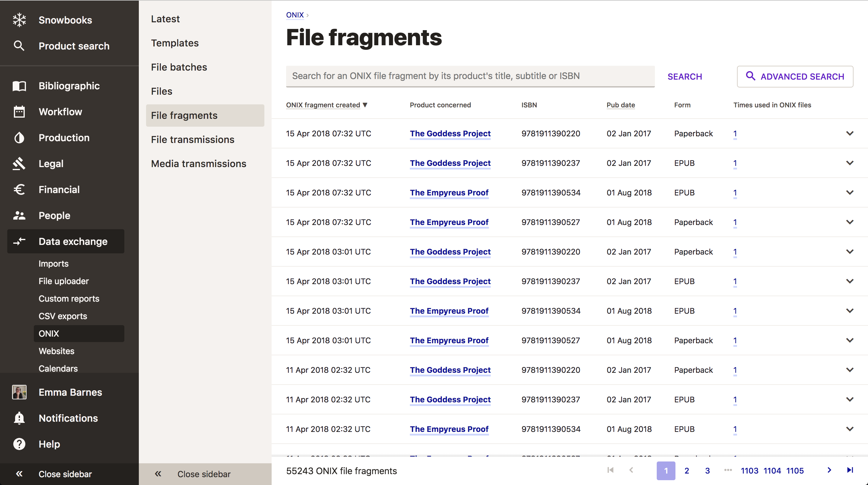Click the Workflow calendar icon
Image resolution: width=868 pixels, height=485 pixels.
pos(19,112)
